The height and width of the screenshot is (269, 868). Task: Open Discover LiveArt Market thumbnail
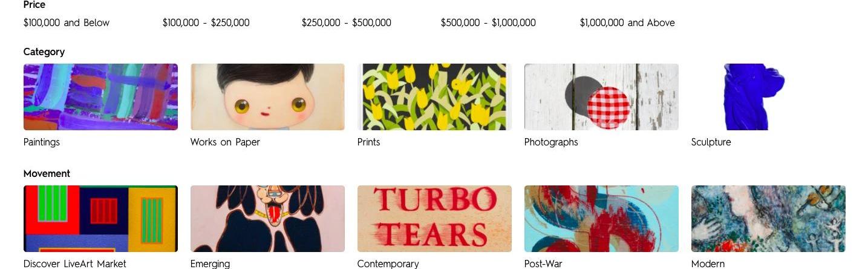(100, 219)
